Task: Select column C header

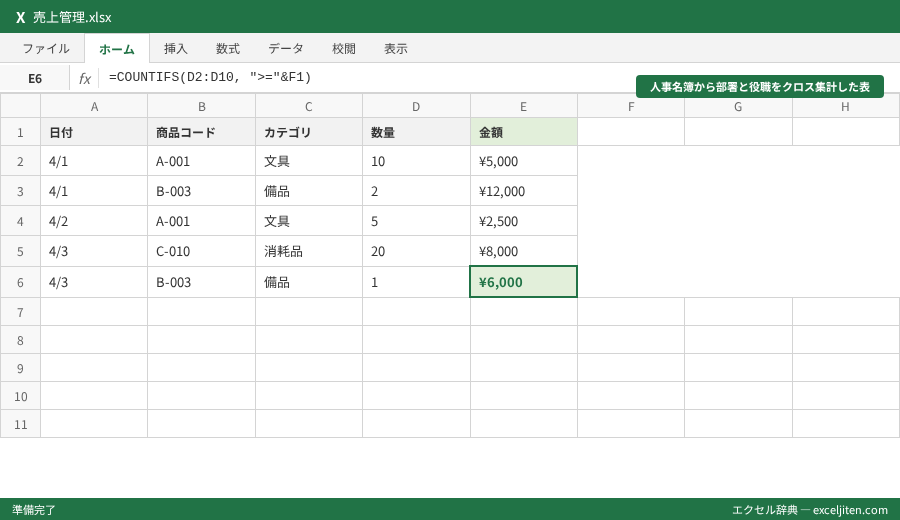Action: tap(309, 106)
